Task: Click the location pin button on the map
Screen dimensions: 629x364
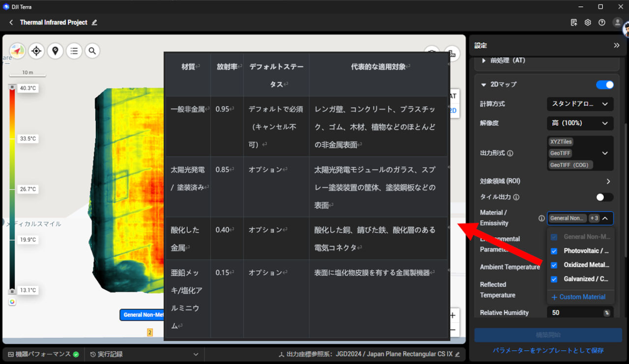Action: pyautogui.click(x=55, y=51)
